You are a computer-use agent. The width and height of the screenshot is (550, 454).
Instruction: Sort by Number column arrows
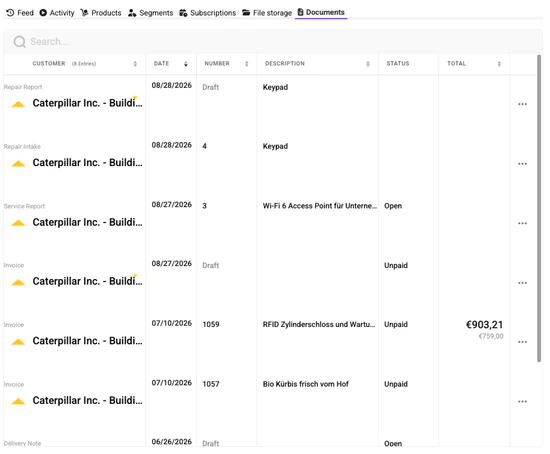[x=247, y=64]
